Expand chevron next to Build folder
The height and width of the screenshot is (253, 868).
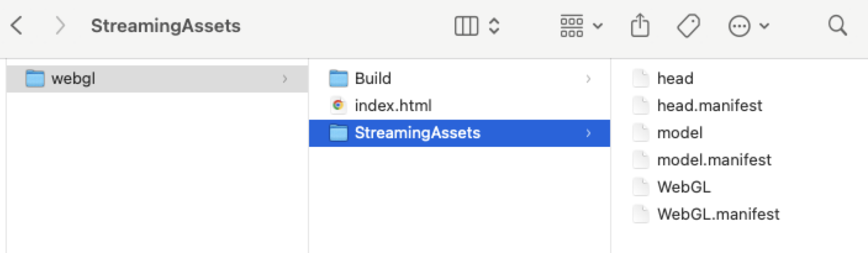pyautogui.click(x=588, y=78)
